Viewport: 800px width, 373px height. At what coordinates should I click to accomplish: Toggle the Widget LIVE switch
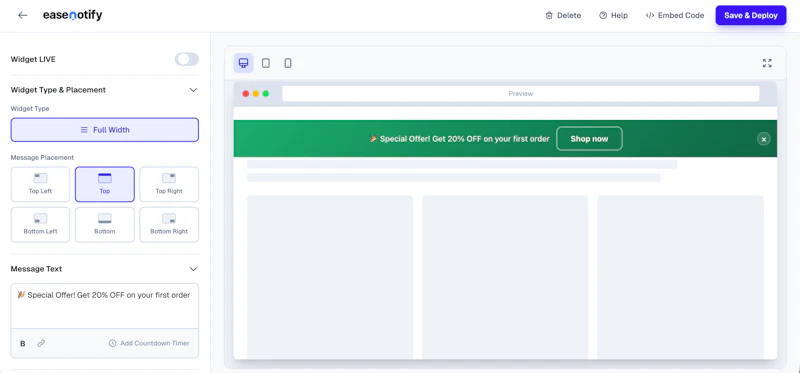186,59
